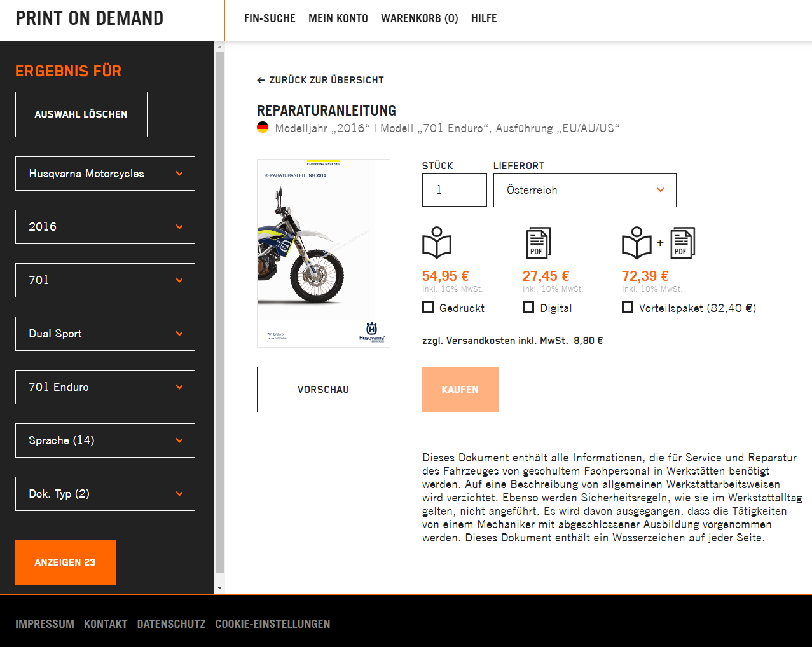Open the 2016 model year dropdown

[x=105, y=227]
